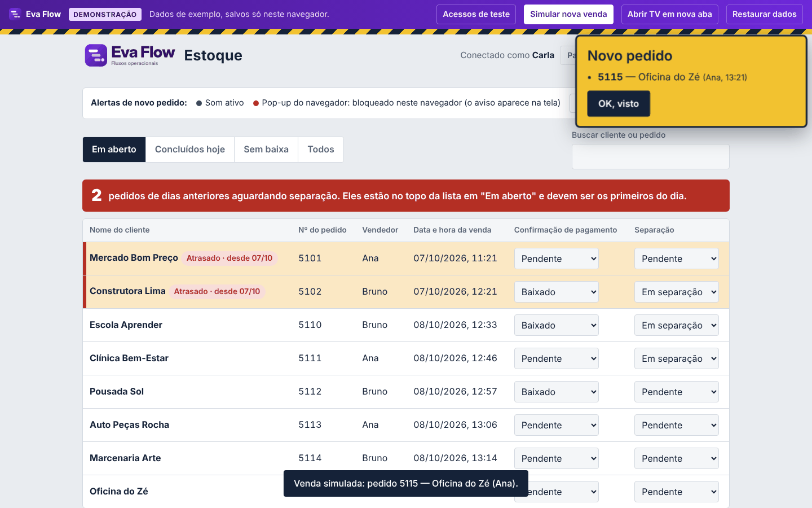Click the Eva Flow logo icon in top banner

tap(15, 14)
